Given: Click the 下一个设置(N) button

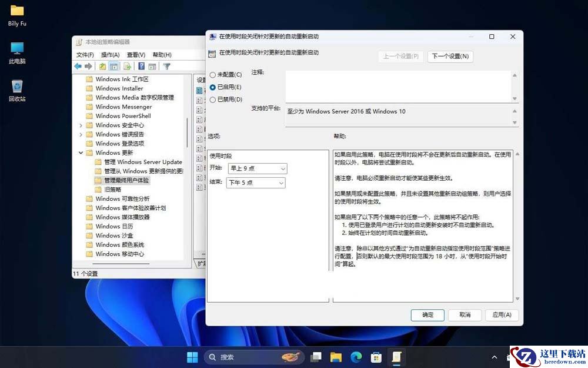Looking at the screenshot, I should tap(450, 57).
